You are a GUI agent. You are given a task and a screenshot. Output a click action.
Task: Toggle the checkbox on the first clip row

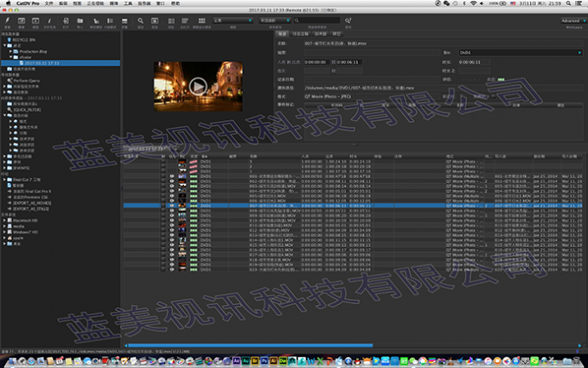163,162
